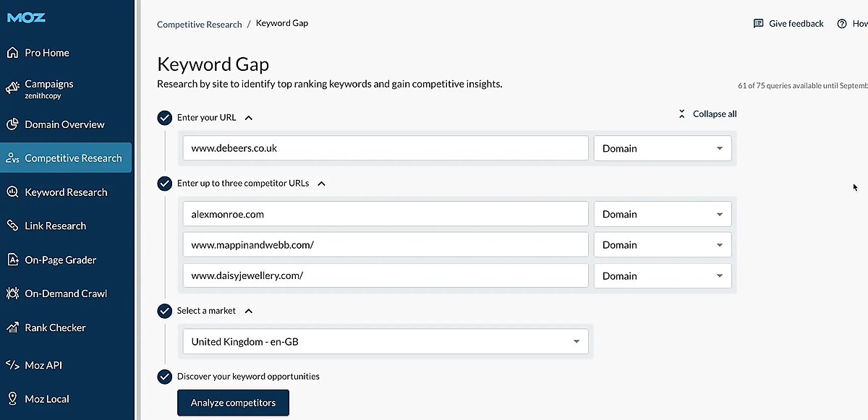The image size is (868, 420).
Task: Collapse the competitor URLs section
Action: [x=322, y=184]
